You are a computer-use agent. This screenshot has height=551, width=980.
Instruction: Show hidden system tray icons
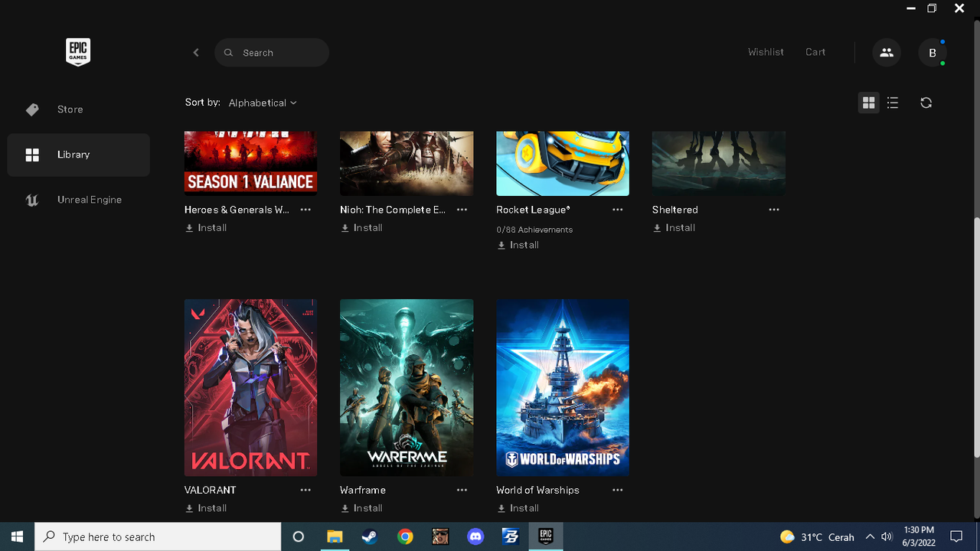(870, 536)
